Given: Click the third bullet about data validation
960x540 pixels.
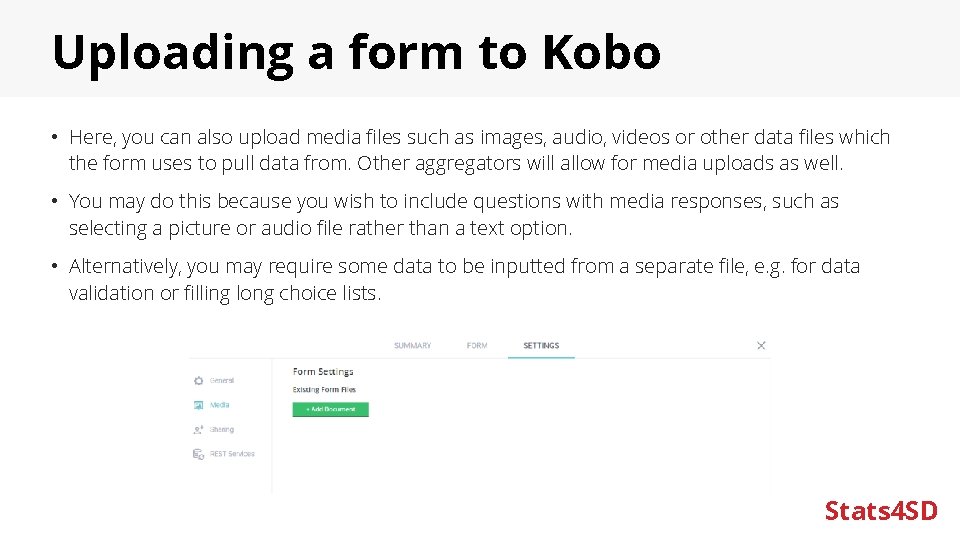Looking at the screenshot, I should point(463,279).
